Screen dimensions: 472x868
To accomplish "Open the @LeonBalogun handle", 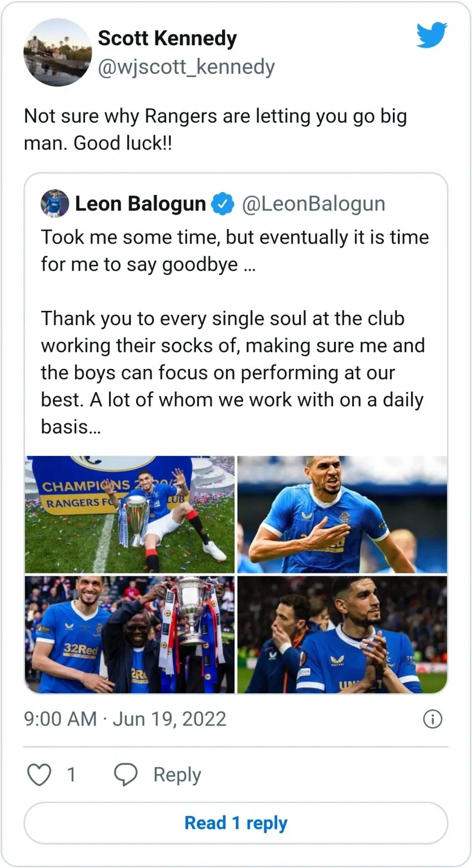I will click(313, 204).
